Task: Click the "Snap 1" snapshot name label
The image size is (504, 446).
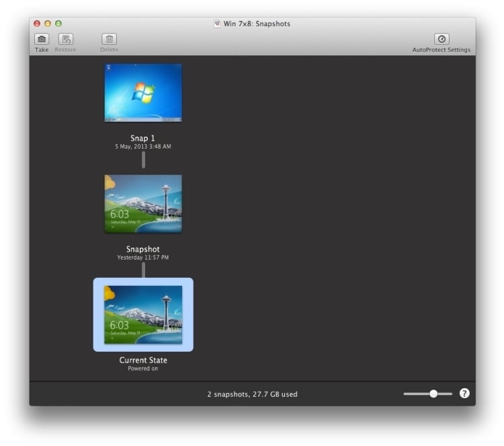Action: coord(143,139)
